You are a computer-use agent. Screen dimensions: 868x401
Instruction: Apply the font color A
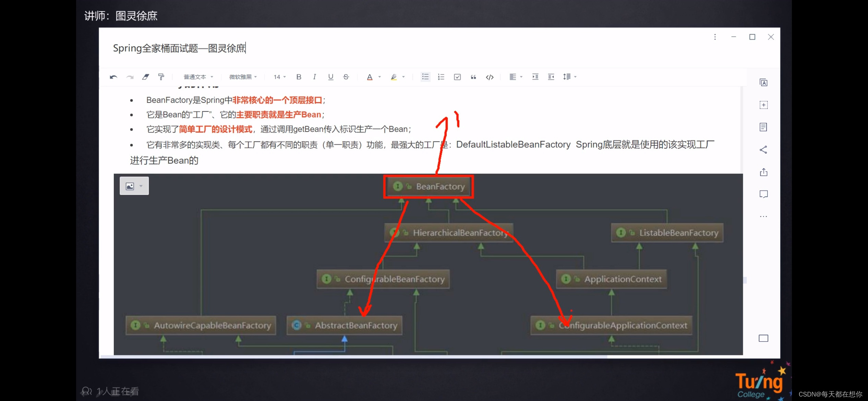click(x=370, y=77)
